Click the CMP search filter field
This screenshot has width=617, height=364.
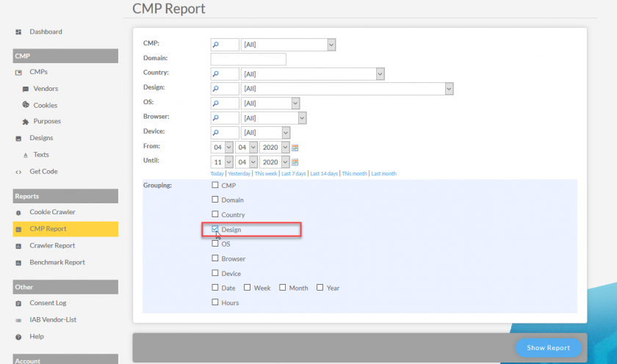(225, 45)
